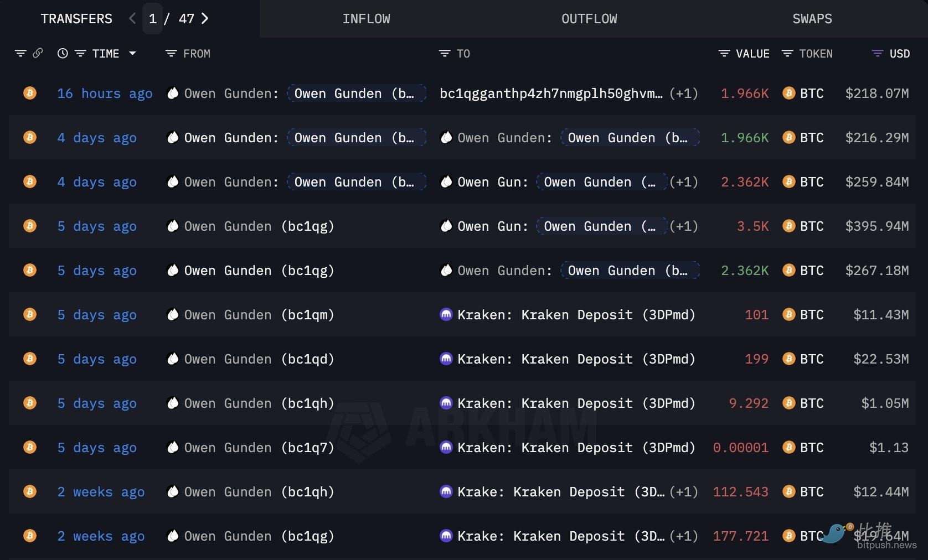
Task: Expand the TIME sort dropdown arrow
Action: pos(133,54)
